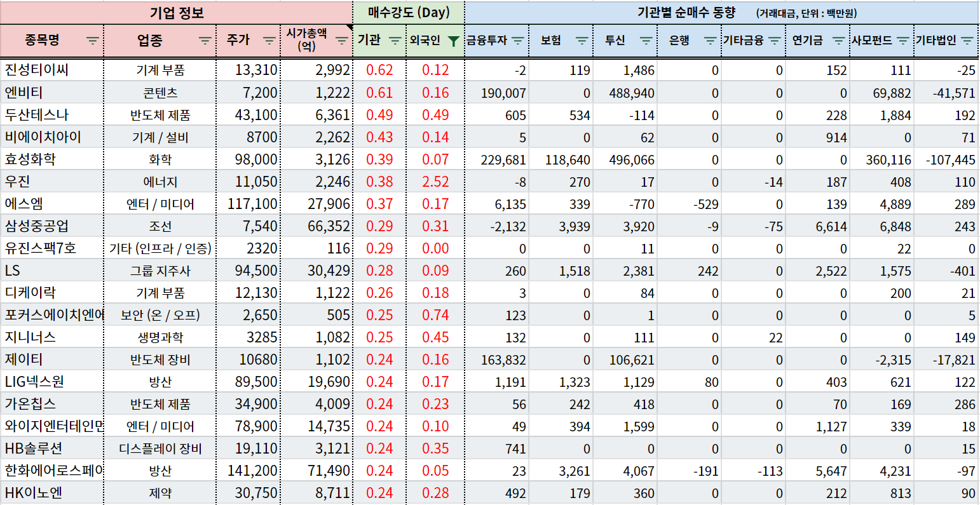Image resolution: width=980 pixels, height=505 pixels.
Task: Click the 기타금융 filter icon
Action: tap(775, 41)
